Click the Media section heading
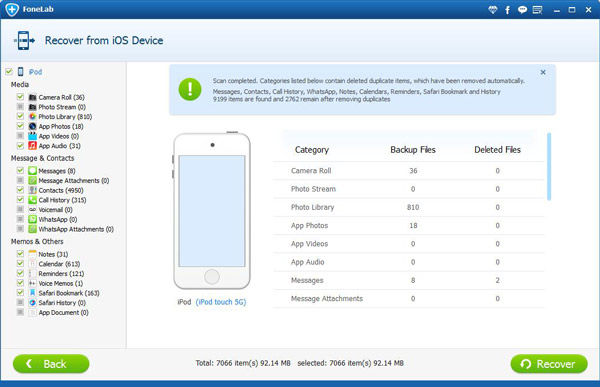This screenshot has width=600, height=387. coord(20,85)
